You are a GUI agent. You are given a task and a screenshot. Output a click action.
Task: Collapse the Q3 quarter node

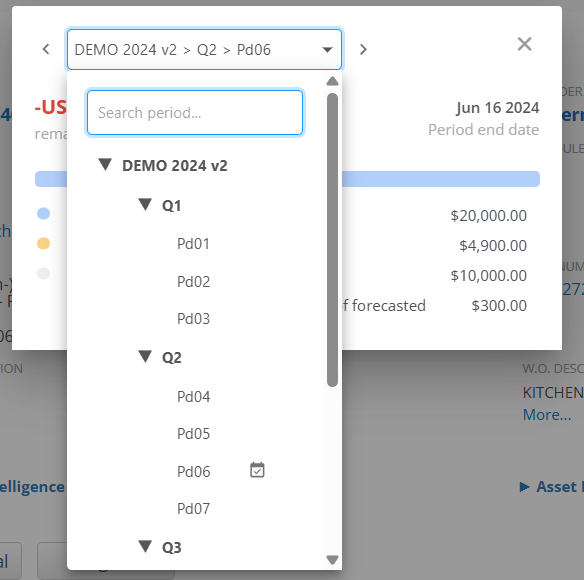[x=145, y=546]
